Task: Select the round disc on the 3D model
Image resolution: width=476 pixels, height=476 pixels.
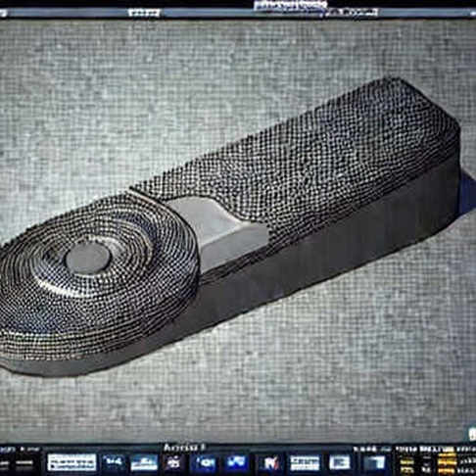Action: (x=88, y=258)
